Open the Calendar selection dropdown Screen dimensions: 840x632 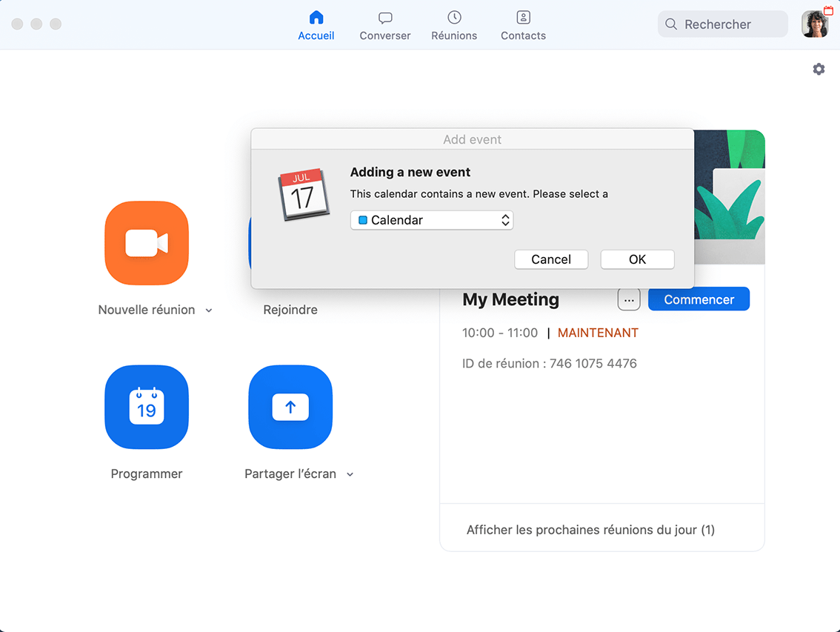point(432,220)
